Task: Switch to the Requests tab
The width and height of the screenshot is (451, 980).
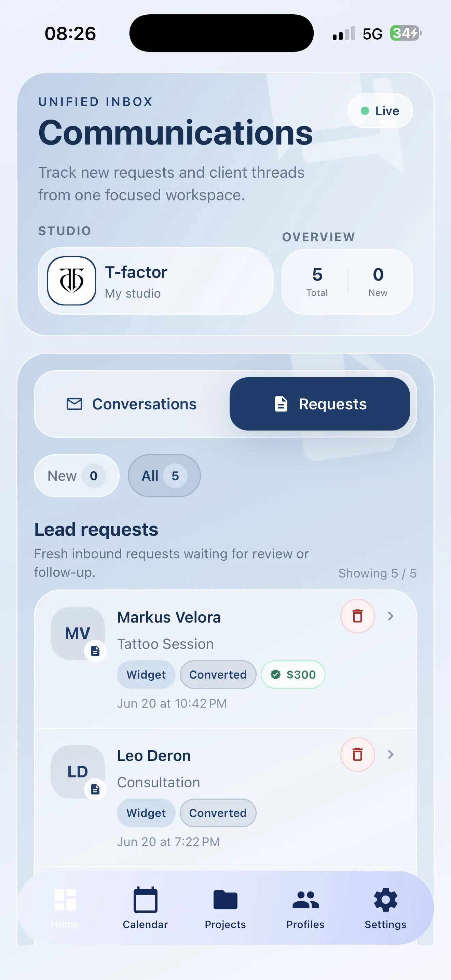Action: pos(320,404)
